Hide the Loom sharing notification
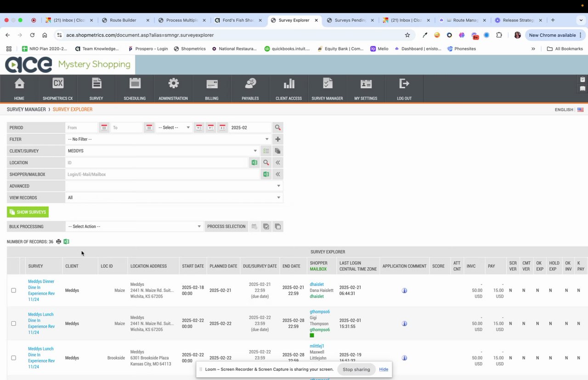 [x=384, y=369]
